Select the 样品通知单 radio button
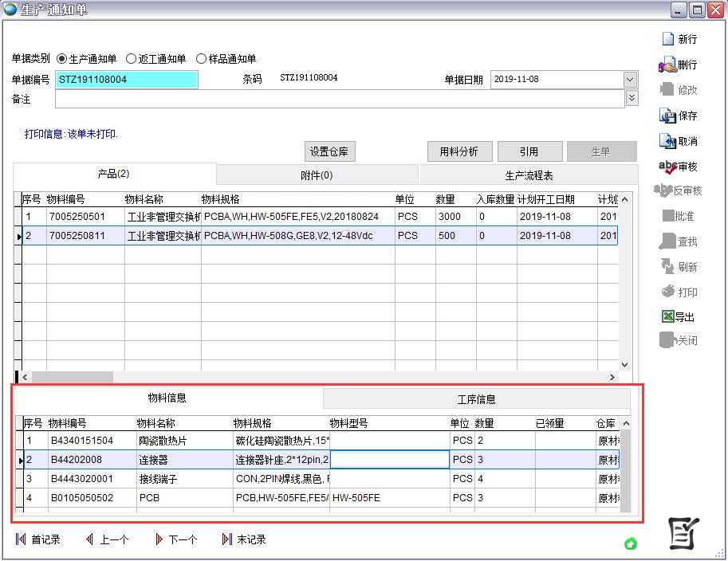Viewport: 728px width, 561px height. [201, 59]
